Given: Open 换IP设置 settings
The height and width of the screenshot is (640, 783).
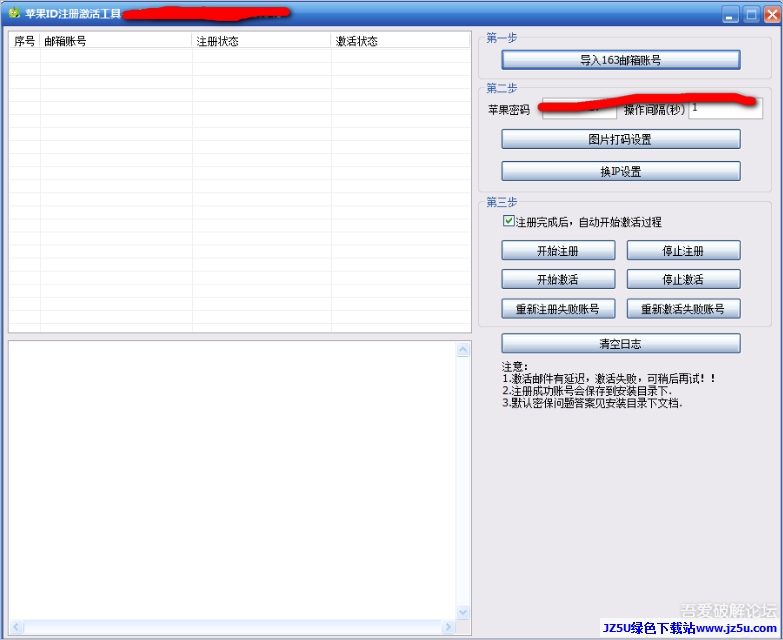Looking at the screenshot, I should [x=621, y=171].
